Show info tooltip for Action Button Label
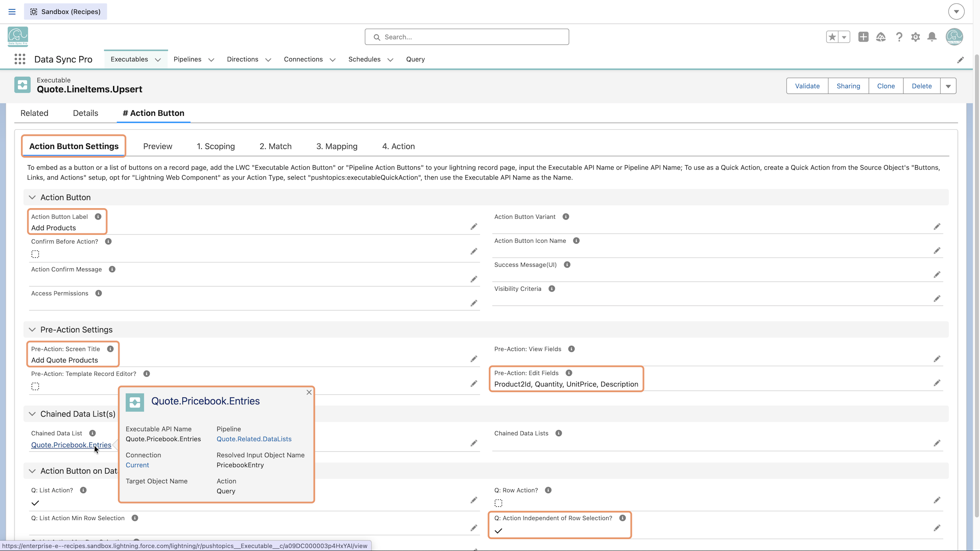 click(x=98, y=217)
